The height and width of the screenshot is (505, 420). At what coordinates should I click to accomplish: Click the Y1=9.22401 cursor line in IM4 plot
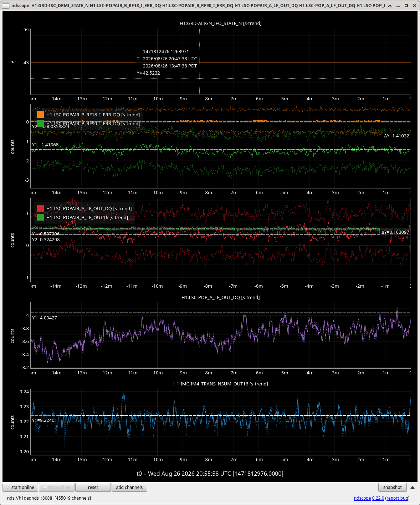point(220,415)
